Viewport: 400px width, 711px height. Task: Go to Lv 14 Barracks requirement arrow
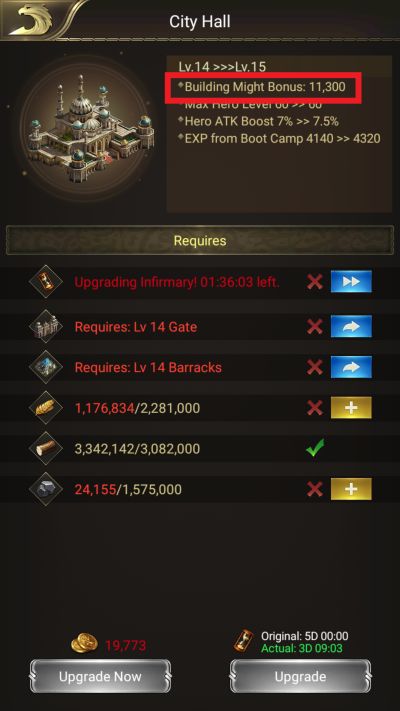(351, 367)
